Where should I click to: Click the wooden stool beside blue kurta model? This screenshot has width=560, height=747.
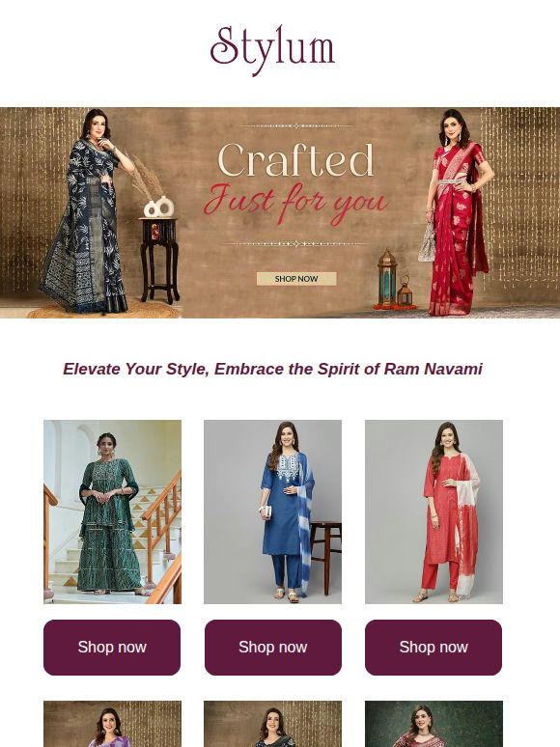click(326, 556)
